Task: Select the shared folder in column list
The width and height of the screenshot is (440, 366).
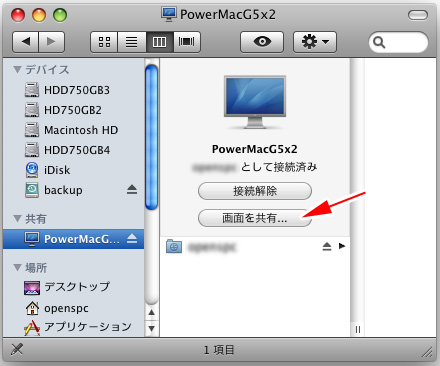Action: coord(255,247)
